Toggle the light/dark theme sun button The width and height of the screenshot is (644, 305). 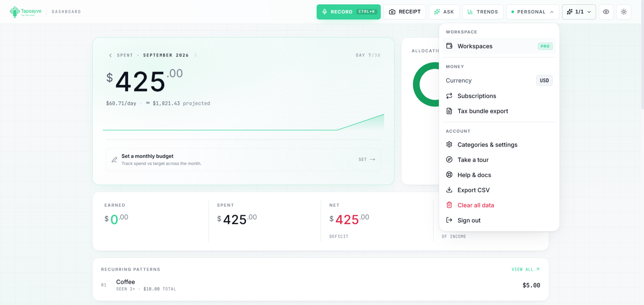(624, 12)
